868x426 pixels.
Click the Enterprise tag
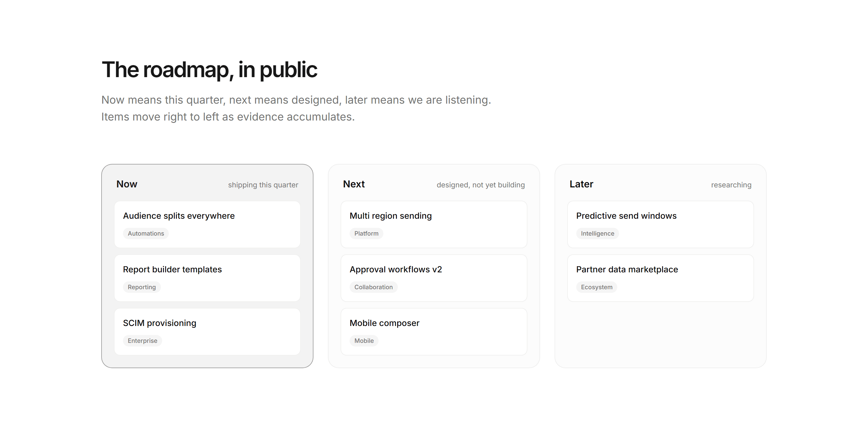[x=143, y=340]
